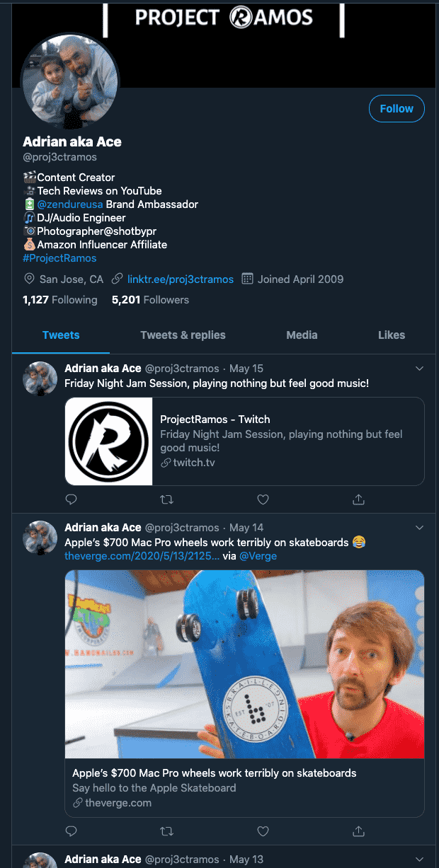This screenshot has width=439, height=868.
Task: Like the Mac Pro wheels tweet
Action: [x=263, y=831]
